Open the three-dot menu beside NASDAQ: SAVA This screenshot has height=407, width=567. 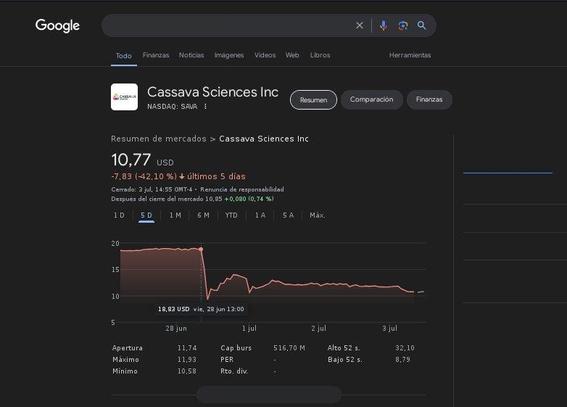[205, 107]
